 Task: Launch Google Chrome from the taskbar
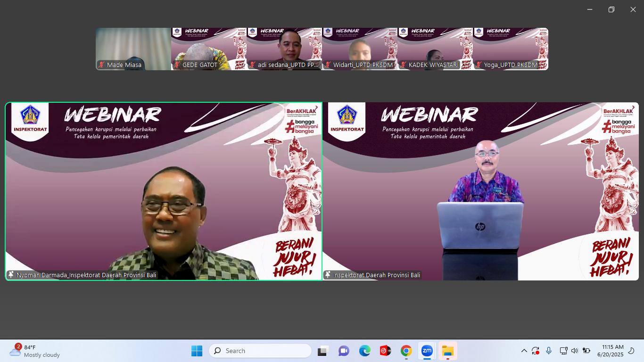(x=406, y=351)
